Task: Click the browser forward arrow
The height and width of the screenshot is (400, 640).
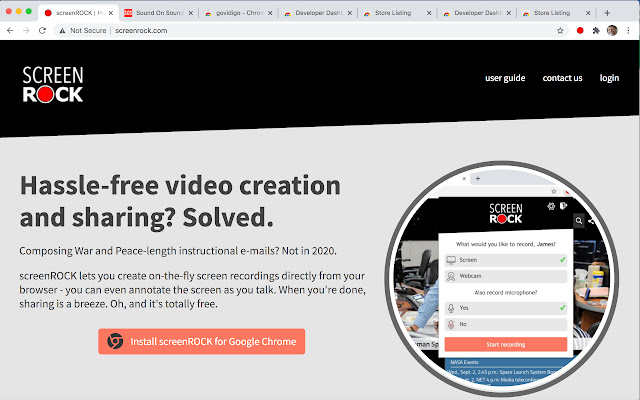Action: [x=26, y=31]
